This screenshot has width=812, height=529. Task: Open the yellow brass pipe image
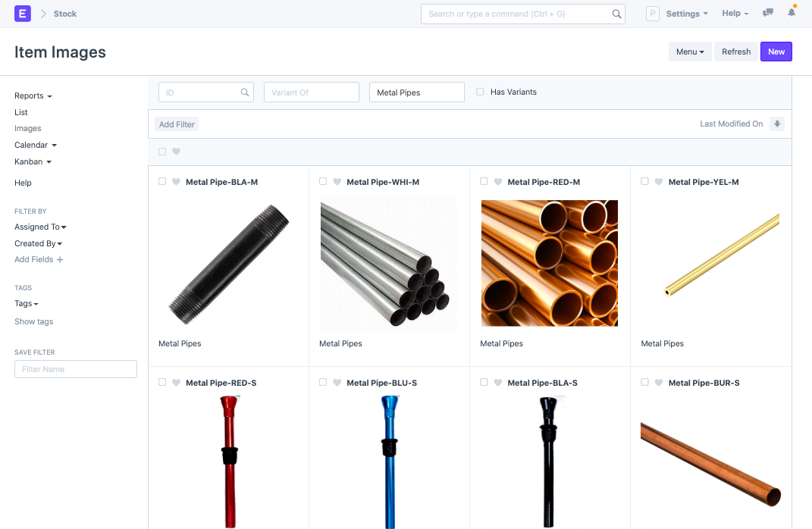point(721,255)
